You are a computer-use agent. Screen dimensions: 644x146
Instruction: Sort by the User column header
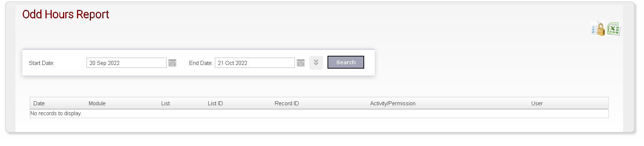(x=537, y=103)
